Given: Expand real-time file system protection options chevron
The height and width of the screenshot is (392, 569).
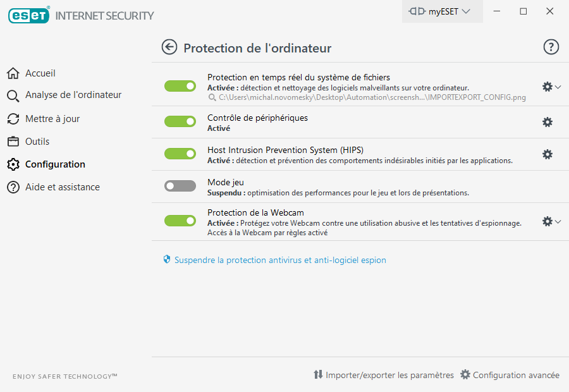Looking at the screenshot, I should (x=557, y=87).
